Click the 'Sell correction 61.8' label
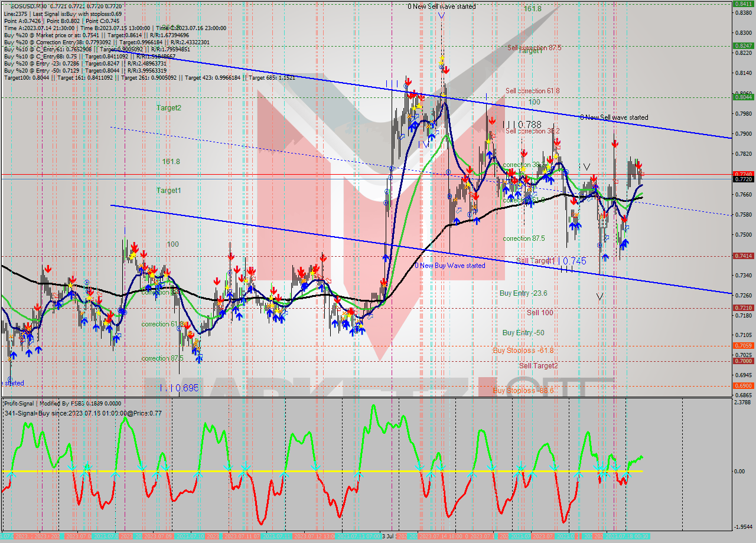This screenshot has height=543, width=756. coord(532,91)
